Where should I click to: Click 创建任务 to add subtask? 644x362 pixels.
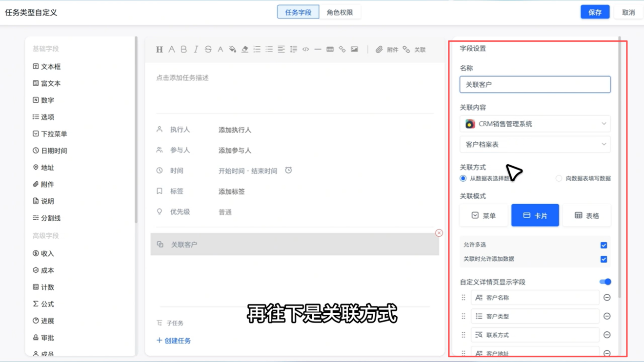174,341
